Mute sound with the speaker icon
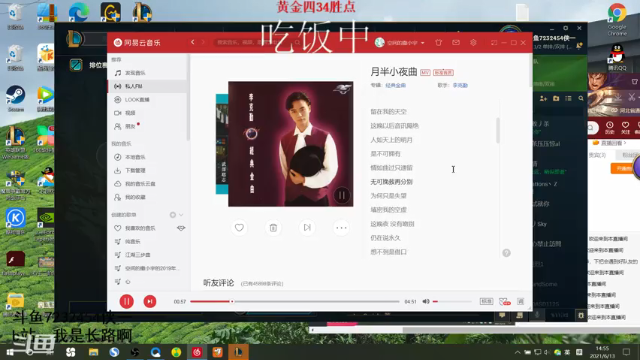The height and width of the screenshot is (360, 640). click(426, 301)
